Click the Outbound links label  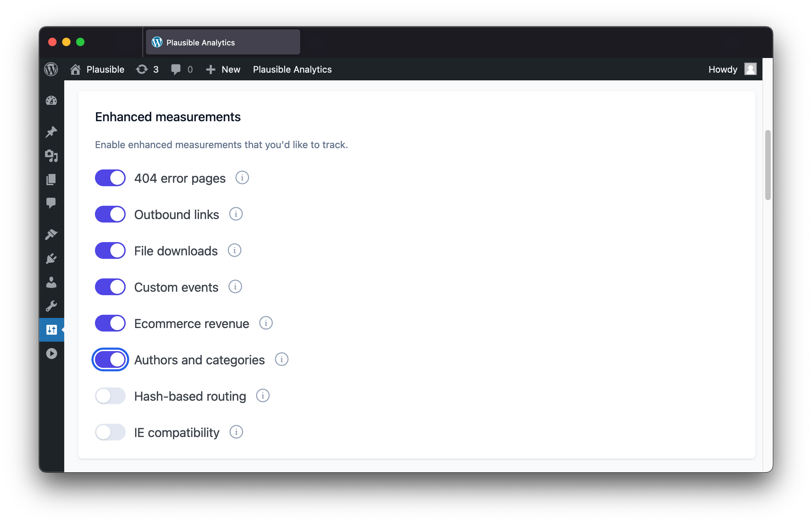point(177,215)
